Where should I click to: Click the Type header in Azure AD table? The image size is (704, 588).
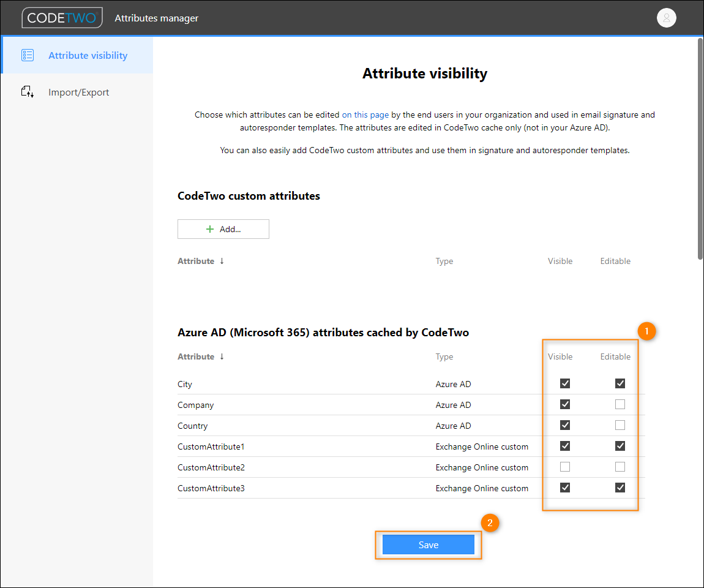(x=444, y=356)
